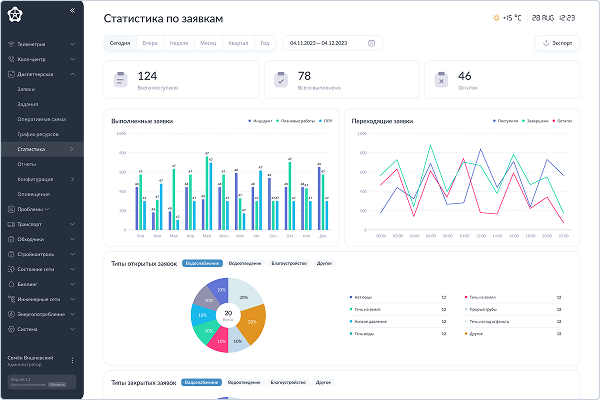600x400 pixels.
Task: Click the Энергопотребление sidebar icon
Action: (x=11, y=314)
